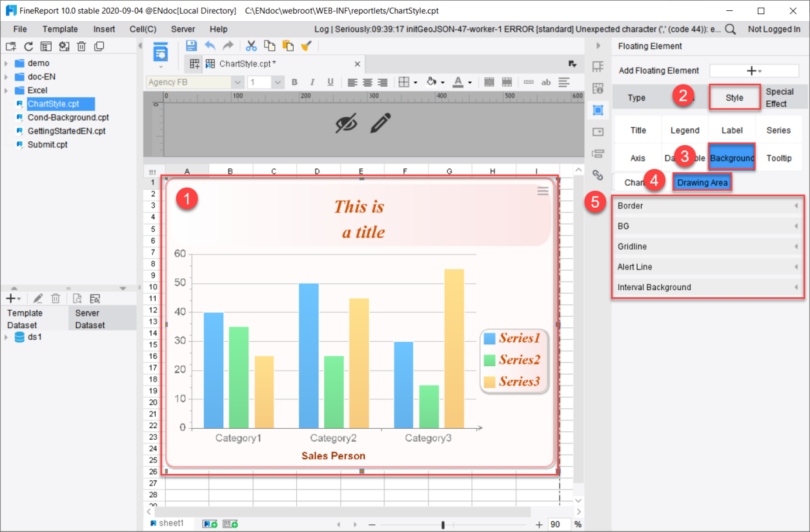Activate the format painter brush
The image size is (810, 532).
pyautogui.click(x=307, y=46)
